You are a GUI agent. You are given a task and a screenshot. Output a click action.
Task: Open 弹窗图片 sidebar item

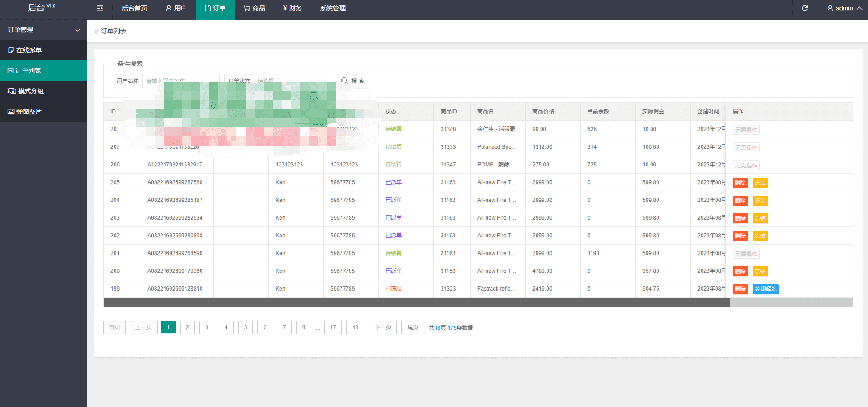(29, 111)
